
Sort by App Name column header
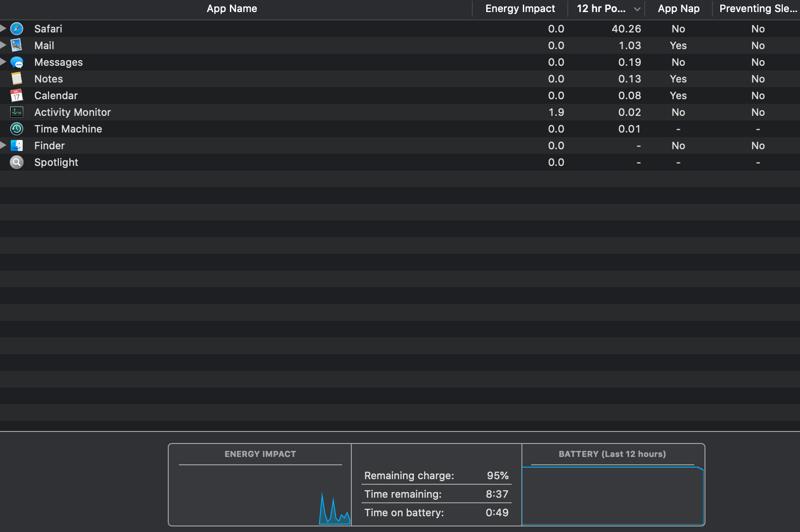[232, 9]
